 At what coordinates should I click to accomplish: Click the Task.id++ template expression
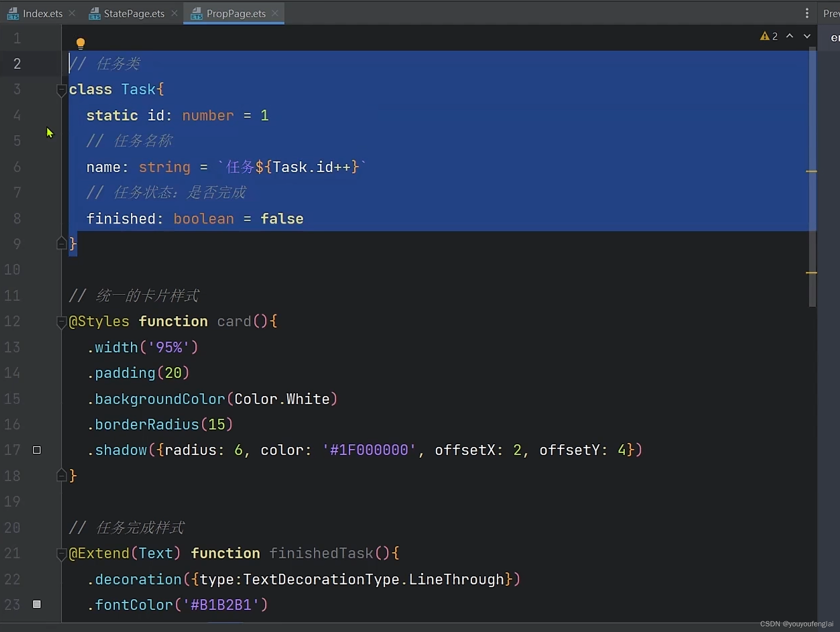click(x=312, y=167)
